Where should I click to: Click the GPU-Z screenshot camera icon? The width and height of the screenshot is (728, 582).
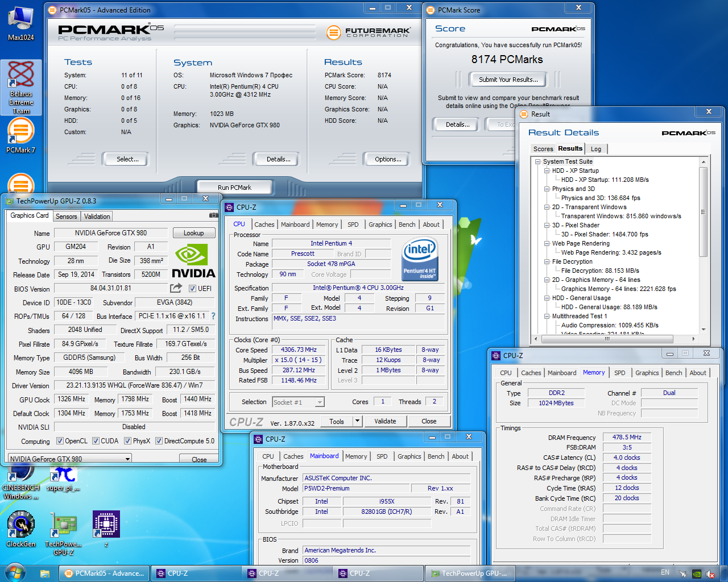(x=213, y=215)
